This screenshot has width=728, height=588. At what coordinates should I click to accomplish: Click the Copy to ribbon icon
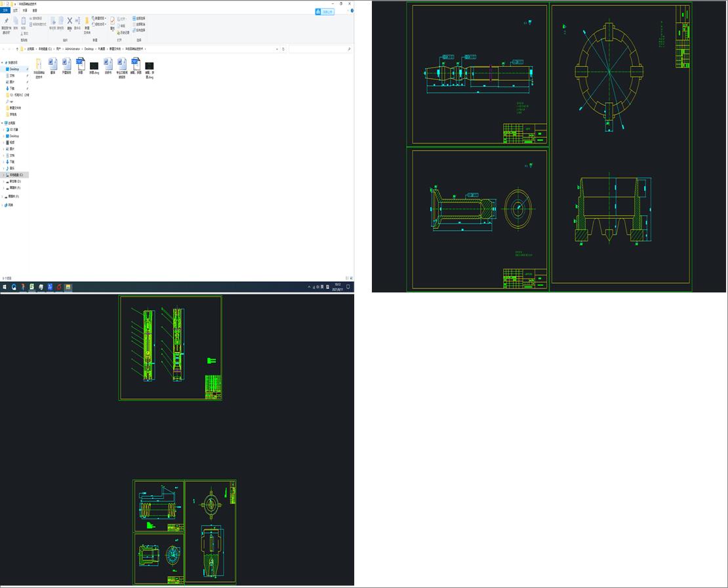pyautogui.click(x=60, y=22)
